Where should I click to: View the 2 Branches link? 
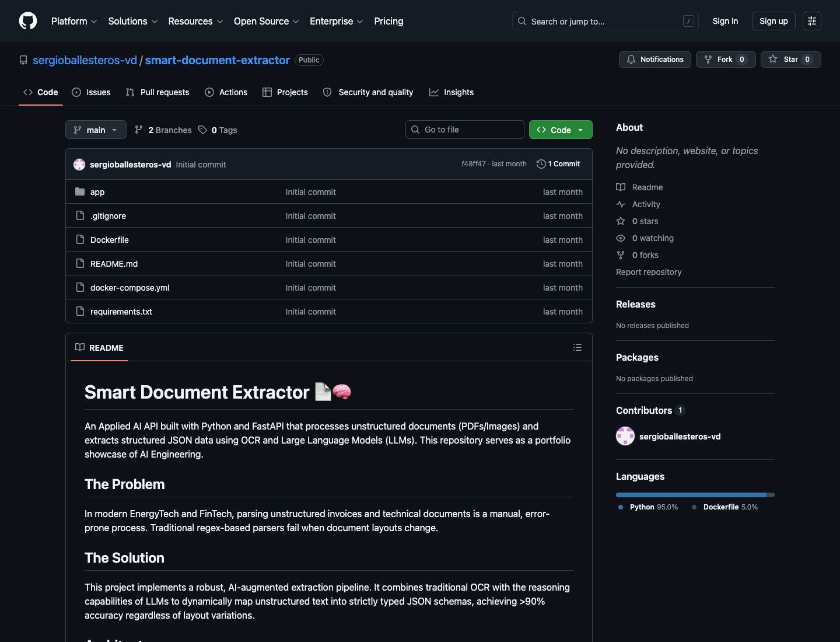(x=163, y=130)
